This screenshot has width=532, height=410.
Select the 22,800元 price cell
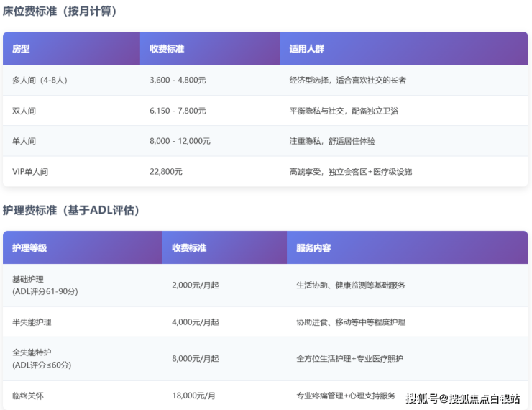[166, 172]
